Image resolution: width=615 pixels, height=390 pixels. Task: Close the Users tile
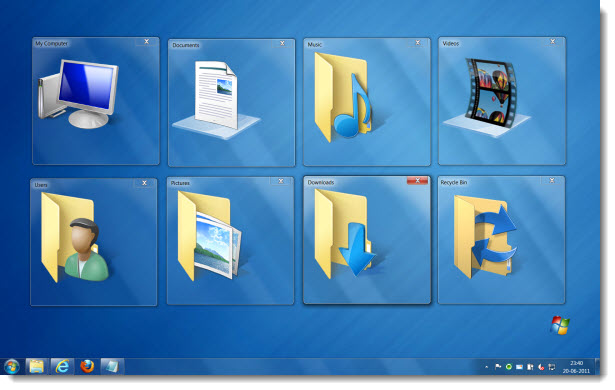pos(144,183)
